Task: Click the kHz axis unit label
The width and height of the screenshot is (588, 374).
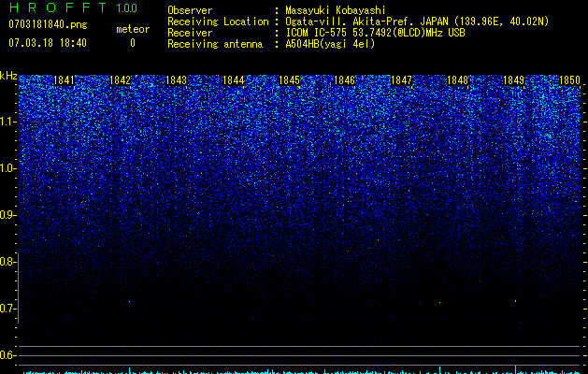Action: click(x=8, y=76)
